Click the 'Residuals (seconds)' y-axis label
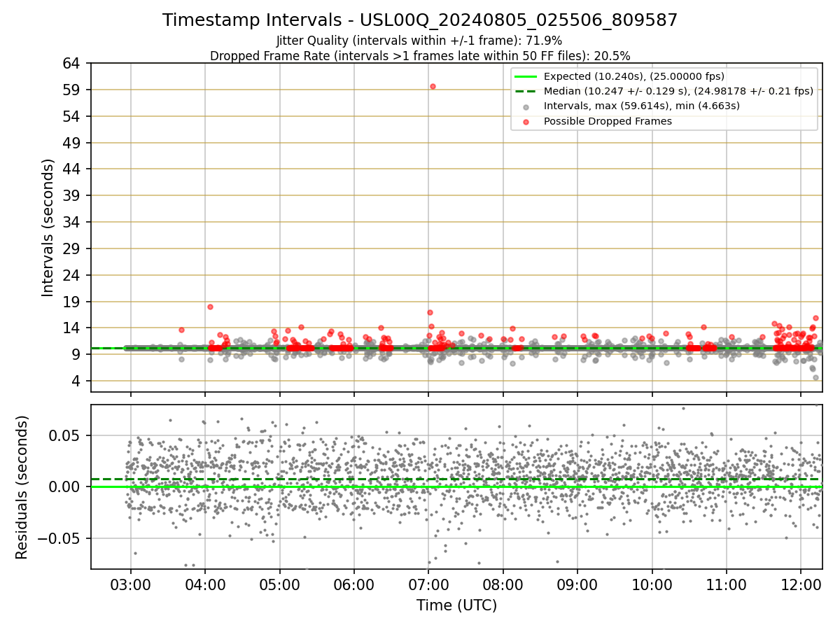Viewport: 840px width, 630px height. [x=22, y=487]
